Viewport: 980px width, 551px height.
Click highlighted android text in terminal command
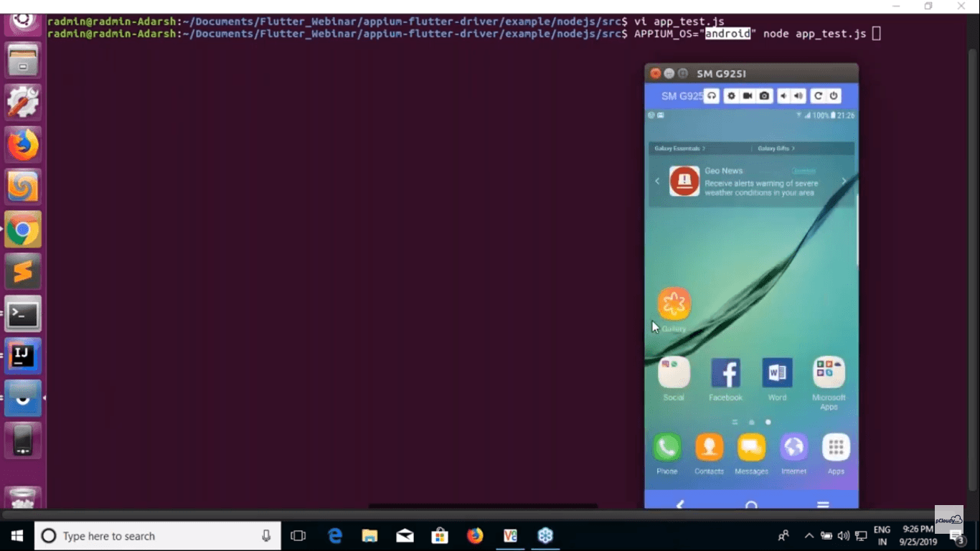[727, 34]
